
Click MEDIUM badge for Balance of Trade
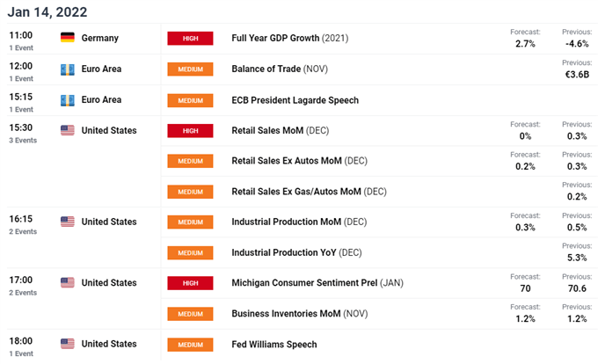[190, 69]
